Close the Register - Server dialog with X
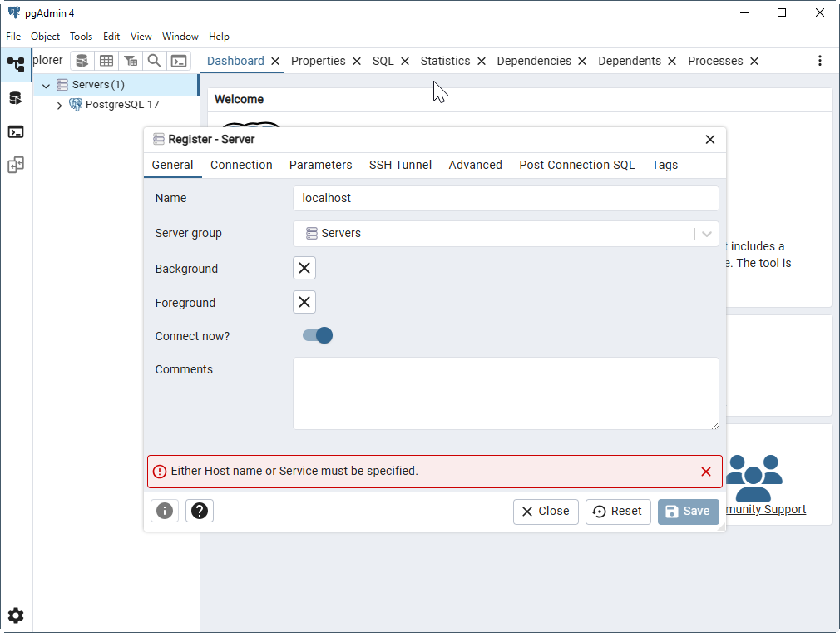Viewport: 840px width, 633px height. click(x=710, y=140)
